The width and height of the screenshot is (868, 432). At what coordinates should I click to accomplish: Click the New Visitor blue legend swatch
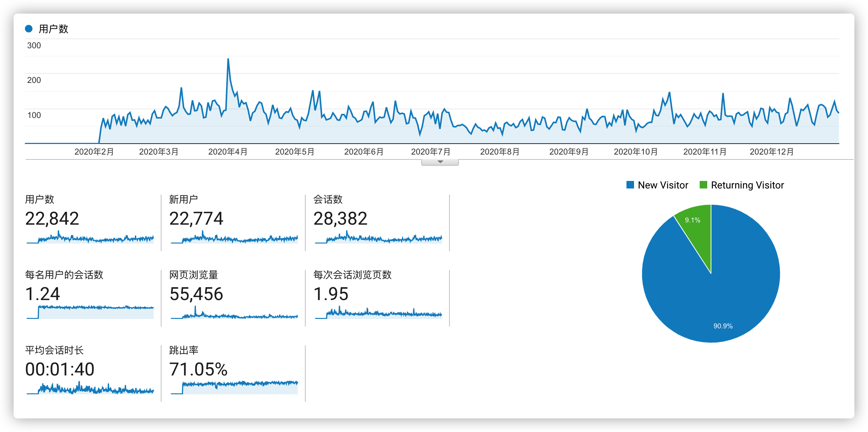(x=630, y=185)
